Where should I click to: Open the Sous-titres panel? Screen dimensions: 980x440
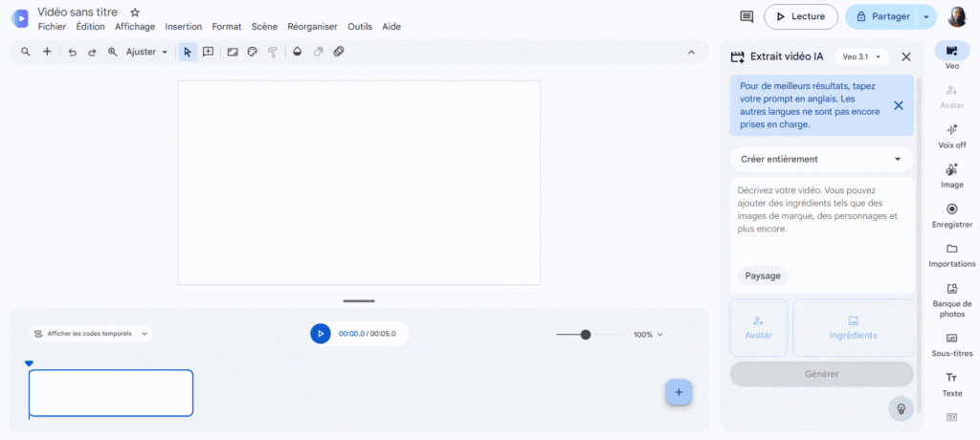[952, 344]
